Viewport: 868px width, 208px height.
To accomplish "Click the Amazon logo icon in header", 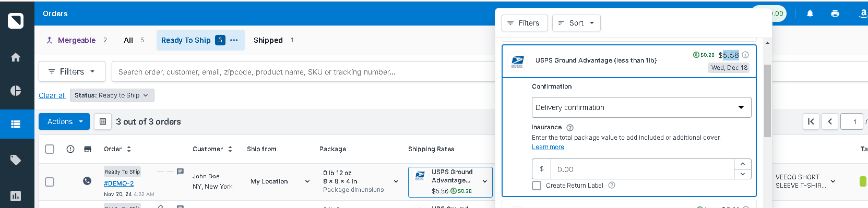I will point(863,14).
